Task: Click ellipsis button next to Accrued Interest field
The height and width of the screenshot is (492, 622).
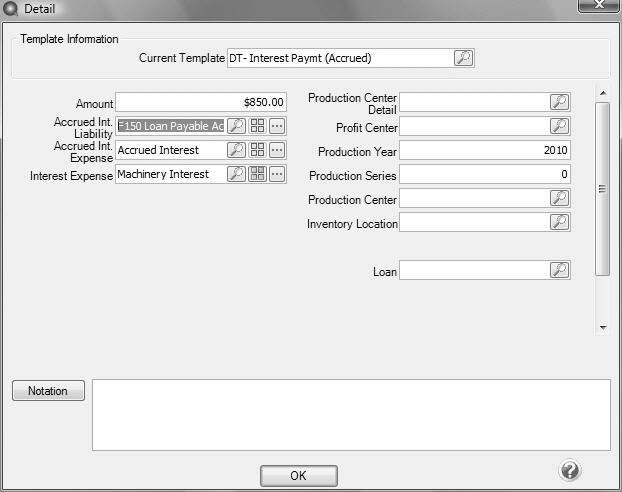Action: tap(277, 150)
